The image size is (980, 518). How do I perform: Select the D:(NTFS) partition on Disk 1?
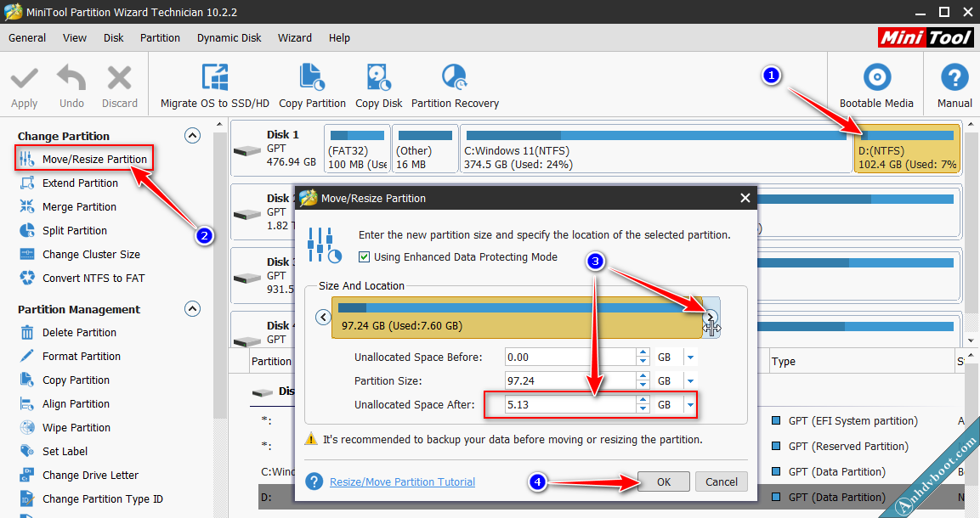(x=907, y=149)
